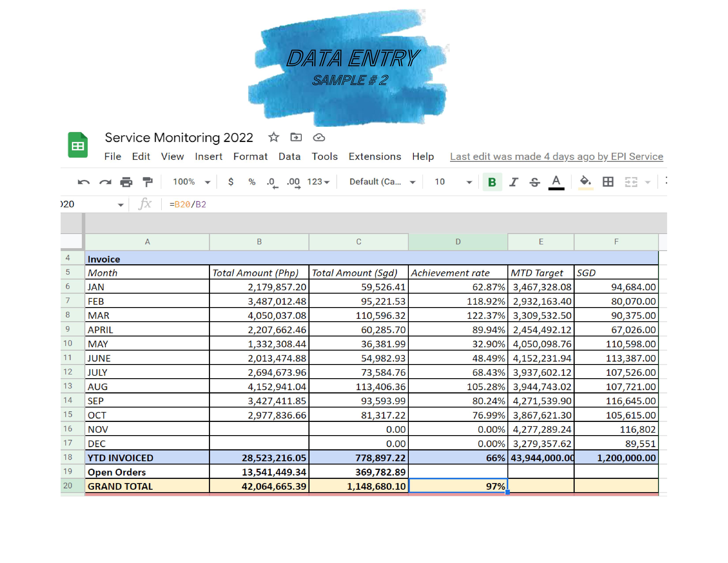
Task: Click the cloud save status icon
Action: (319, 137)
